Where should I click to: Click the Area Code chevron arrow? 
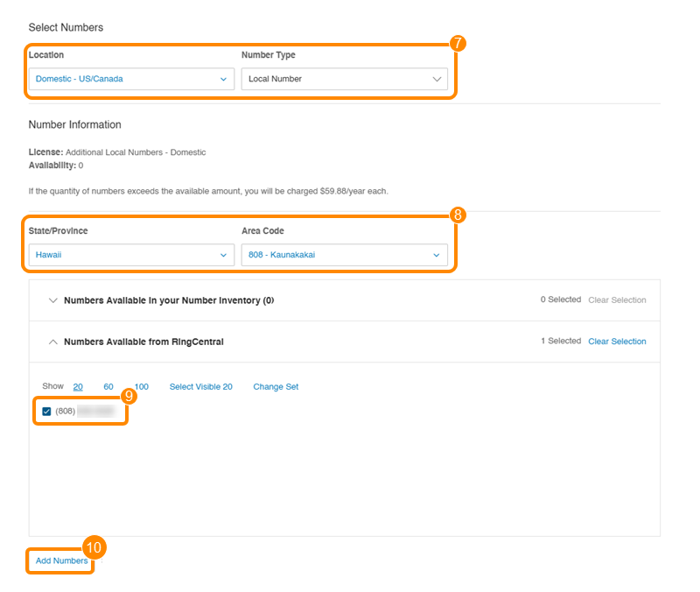[437, 255]
